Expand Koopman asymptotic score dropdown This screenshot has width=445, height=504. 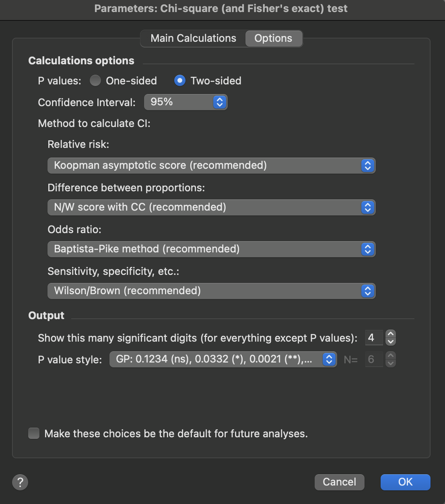coord(211,166)
